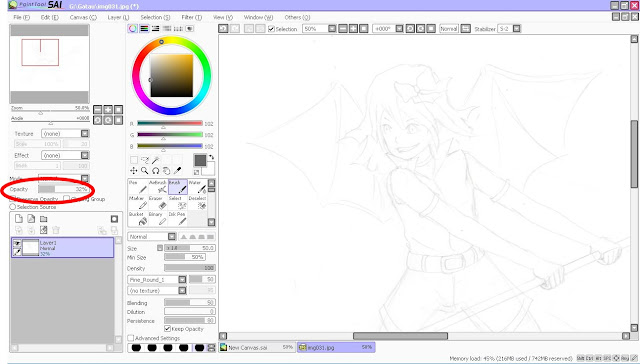Swap foreground and background colors
Image resolution: width=640 pixels, height=364 pixels.
(211, 157)
